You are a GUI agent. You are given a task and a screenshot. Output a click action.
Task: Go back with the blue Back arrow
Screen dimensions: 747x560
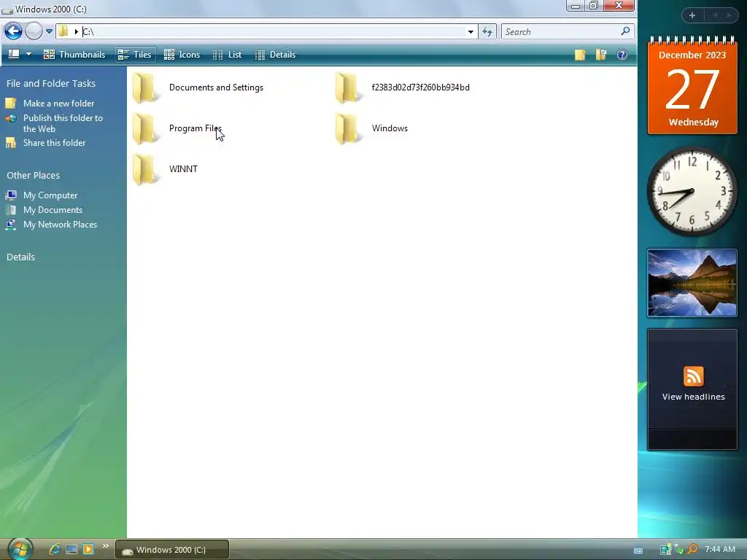click(x=13, y=31)
